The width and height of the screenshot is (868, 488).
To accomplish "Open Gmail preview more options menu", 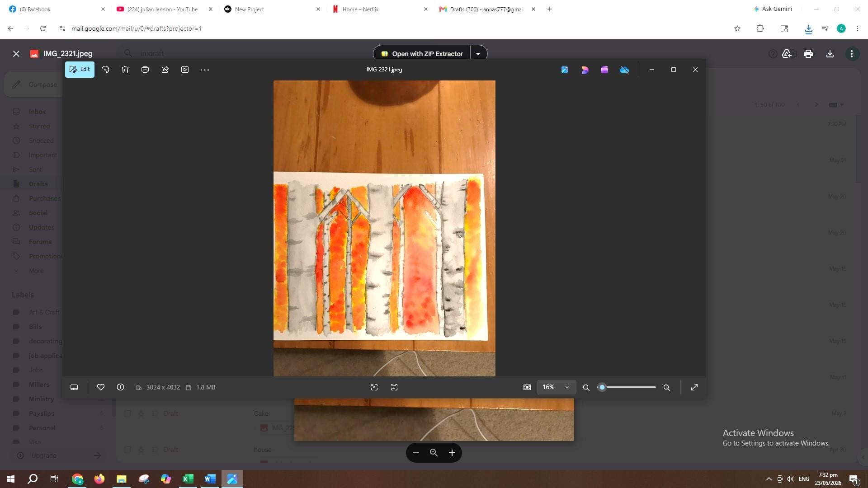I will [852, 54].
